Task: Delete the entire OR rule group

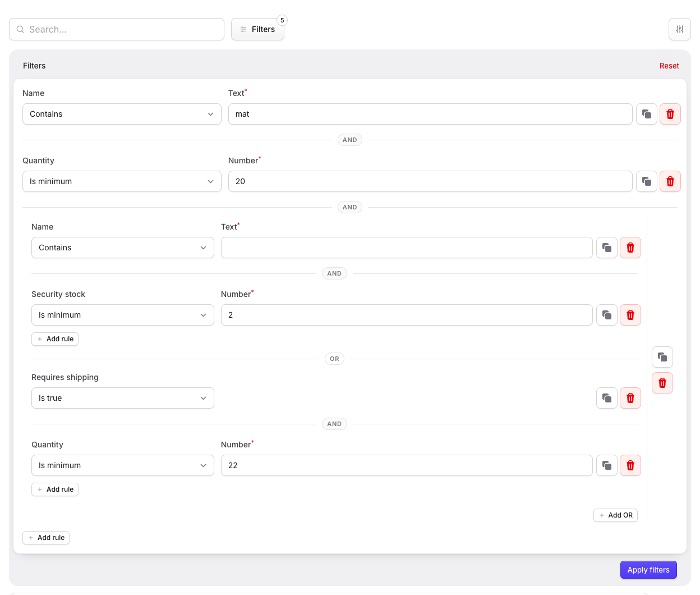Action: (x=662, y=383)
